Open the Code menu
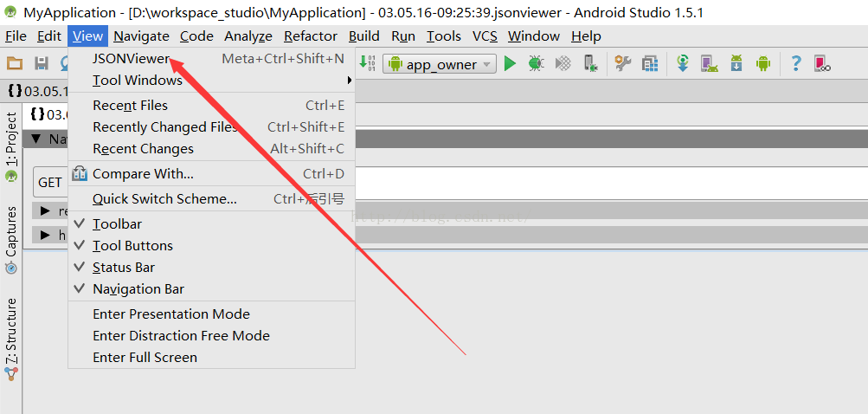The width and height of the screenshot is (868, 414). coord(196,36)
